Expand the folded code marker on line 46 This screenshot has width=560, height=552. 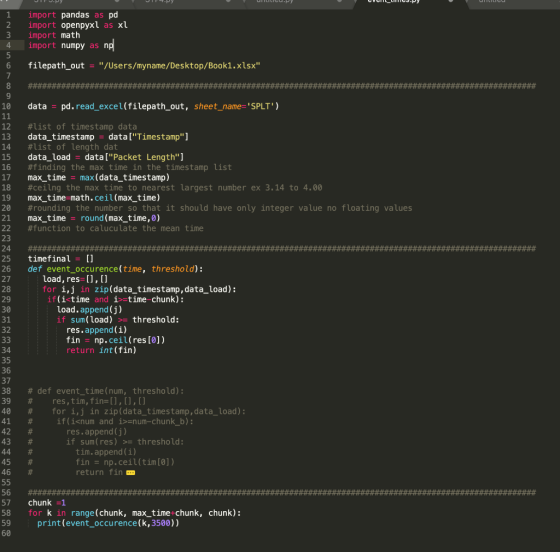(131, 473)
